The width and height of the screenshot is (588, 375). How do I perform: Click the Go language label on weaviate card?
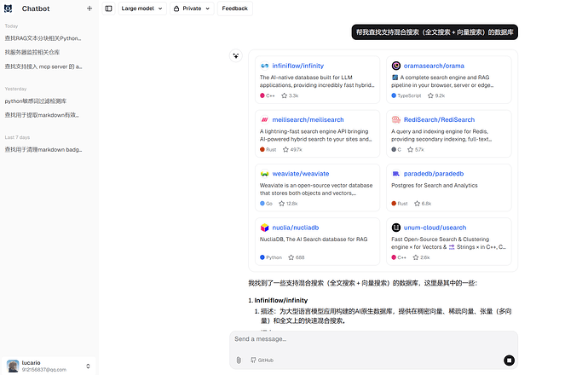pyautogui.click(x=269, y=204)
